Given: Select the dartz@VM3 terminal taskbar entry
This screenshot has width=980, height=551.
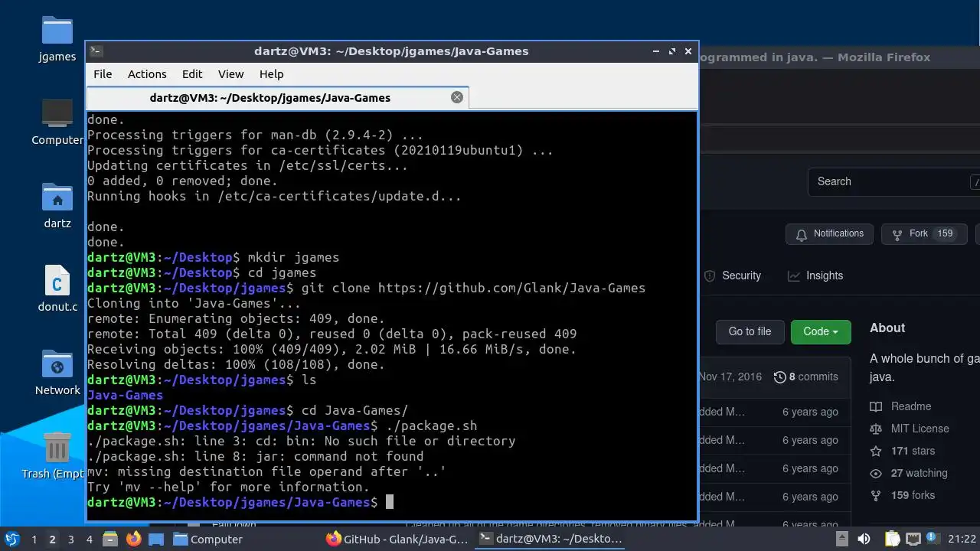Looking at the screenshot, I should point(550,539).
